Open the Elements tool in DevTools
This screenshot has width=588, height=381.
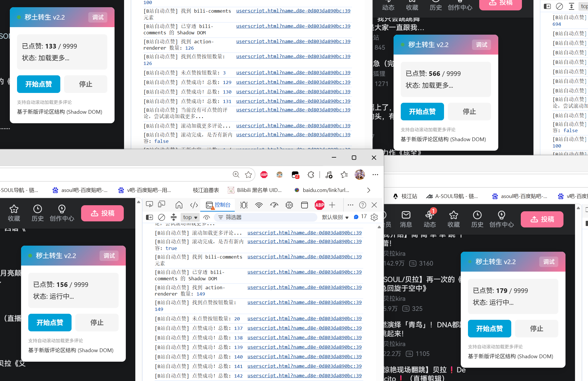tap(194, 205)
